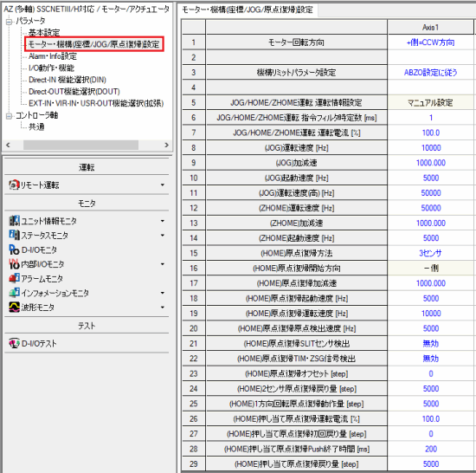Click 原点復帰オフセット value 0
476x473 pixels.
430,373
